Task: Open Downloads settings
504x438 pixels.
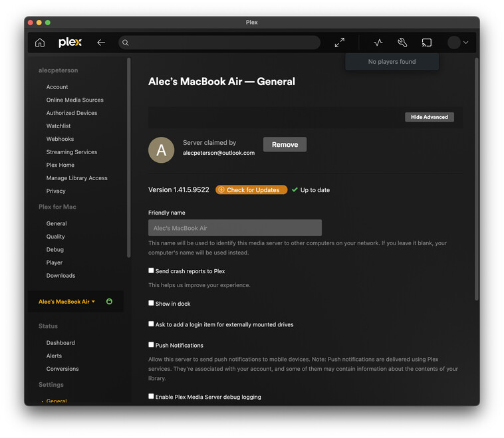Action: point(61,275)
